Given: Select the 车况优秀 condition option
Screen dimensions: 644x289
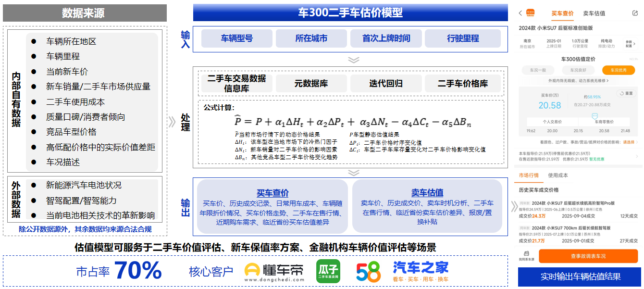Looking at the screenshot, I should [x=618, y=70].
